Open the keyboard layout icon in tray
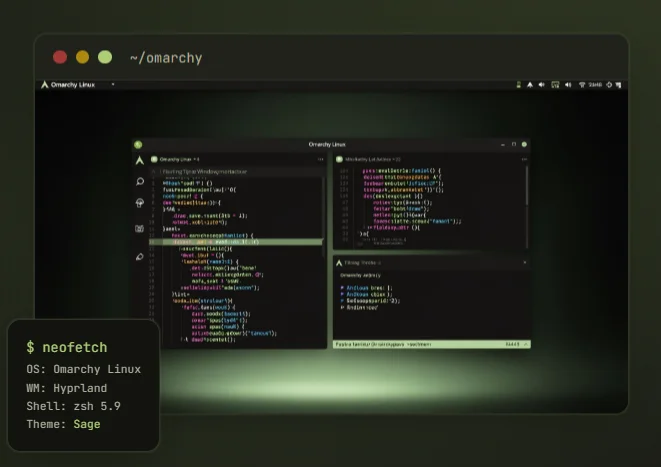Viewport: 661px width, 467px height. click(x=555, y=85)
